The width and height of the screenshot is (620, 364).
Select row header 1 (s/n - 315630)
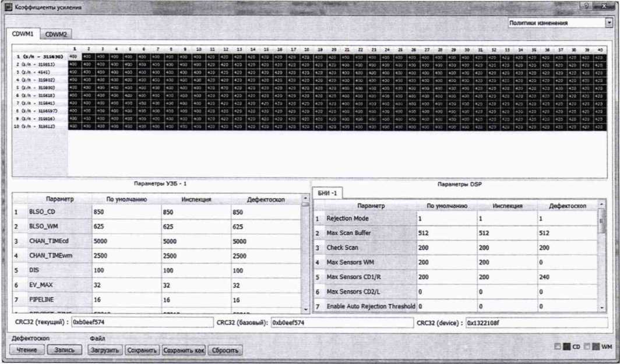tap(40, 56)
